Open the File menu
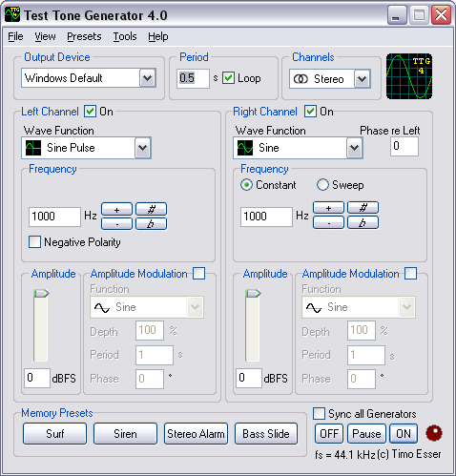Viewport: 456px width, 476px height. (x=15, y=36)
